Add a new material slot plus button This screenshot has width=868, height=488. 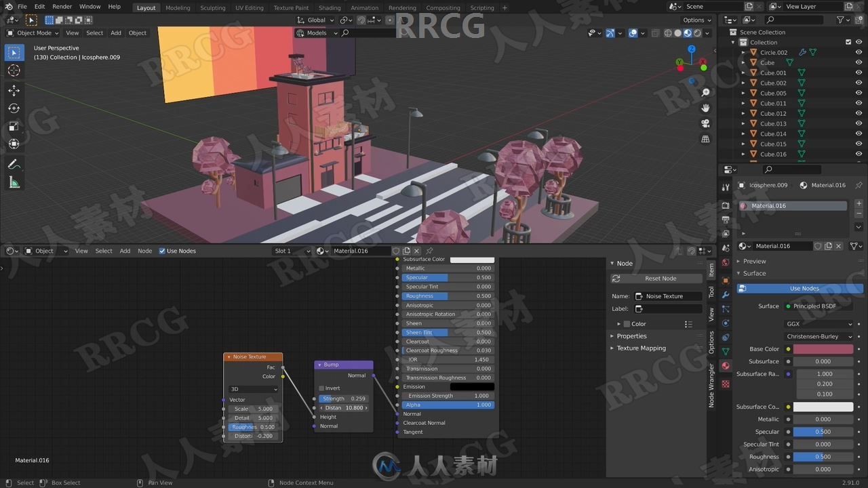[859, 204]
